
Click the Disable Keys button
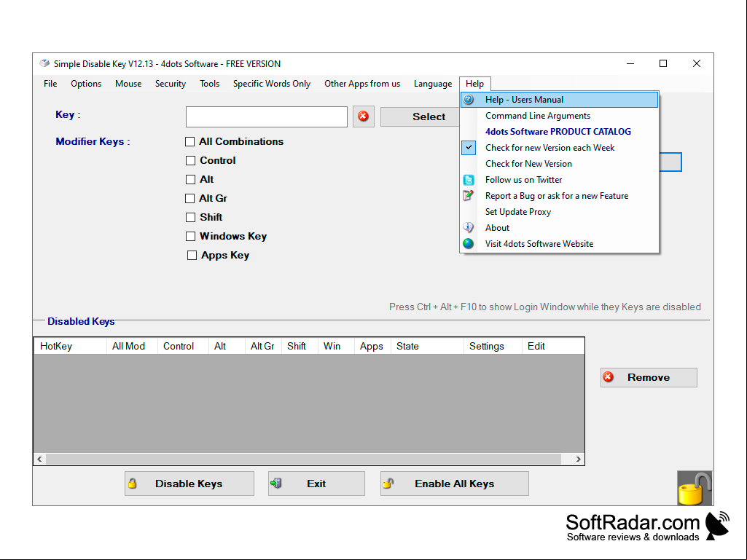click(189, 484)
